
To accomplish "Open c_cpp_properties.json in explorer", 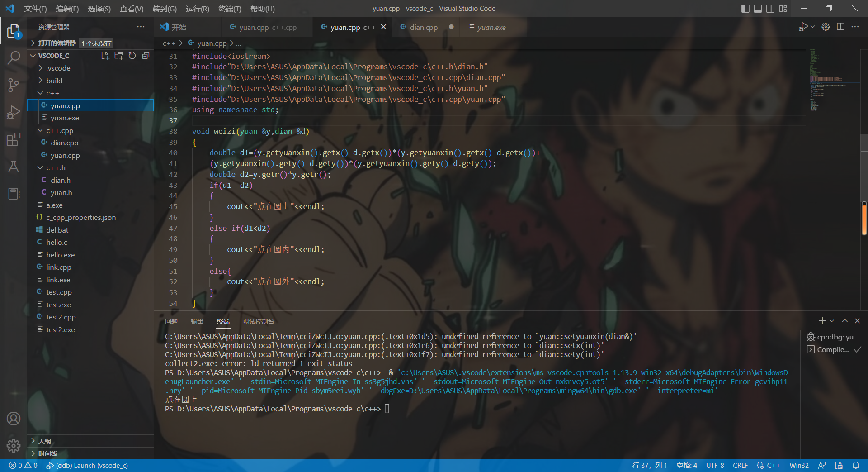I will click(x=81, y=218).
